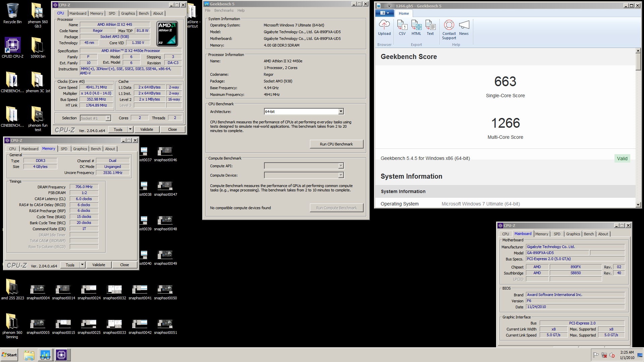Image resolution: width=644 pixels, height=362 pixels.
Task: Open the News megaphone icon
Action: coord(464,27)
